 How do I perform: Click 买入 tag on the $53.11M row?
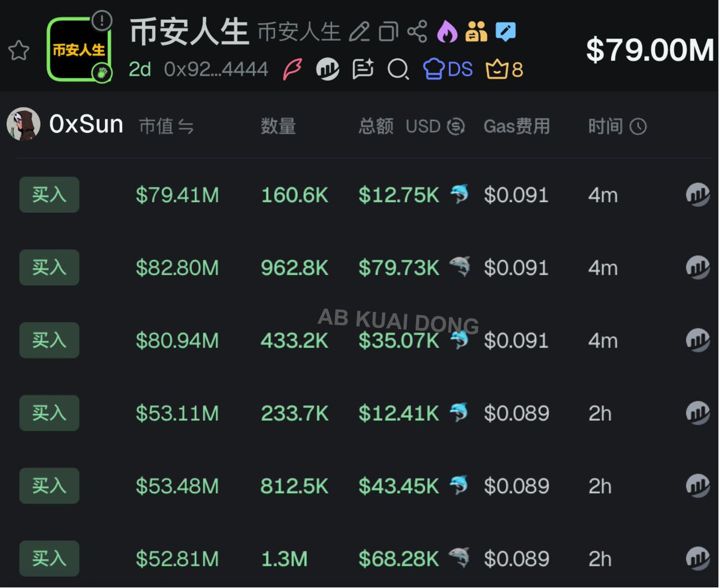click(49, 413)
